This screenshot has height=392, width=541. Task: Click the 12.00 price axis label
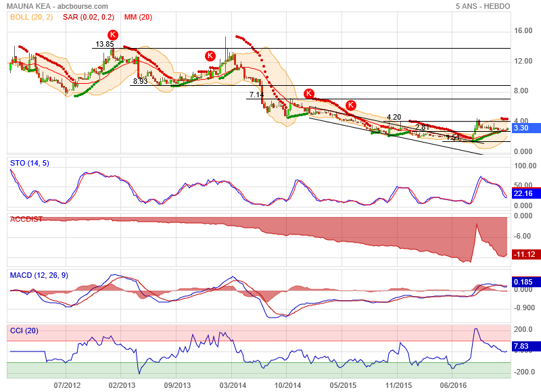pos(523,61)
